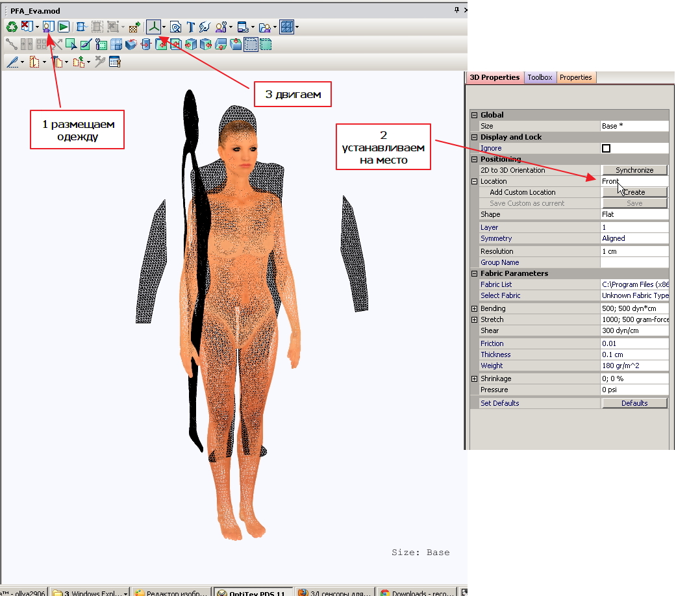Click the blue grid view icon
Screen dimensions: 700x596
(x=286, y=27)
